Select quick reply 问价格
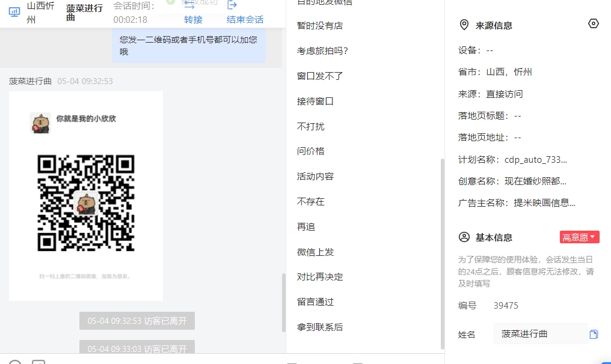Image resolution: width=611 pixels, height=364 pixels. (x=310, y=151)
